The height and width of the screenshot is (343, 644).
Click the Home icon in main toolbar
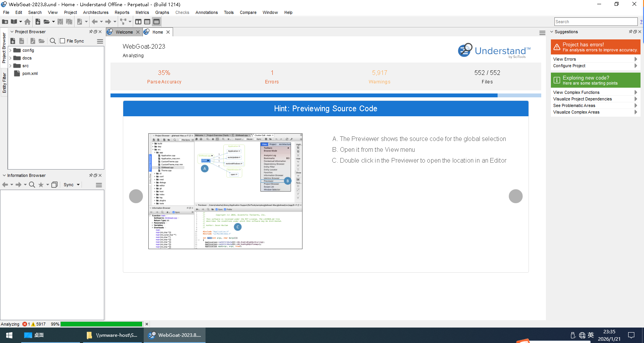(x=27, y=22)
